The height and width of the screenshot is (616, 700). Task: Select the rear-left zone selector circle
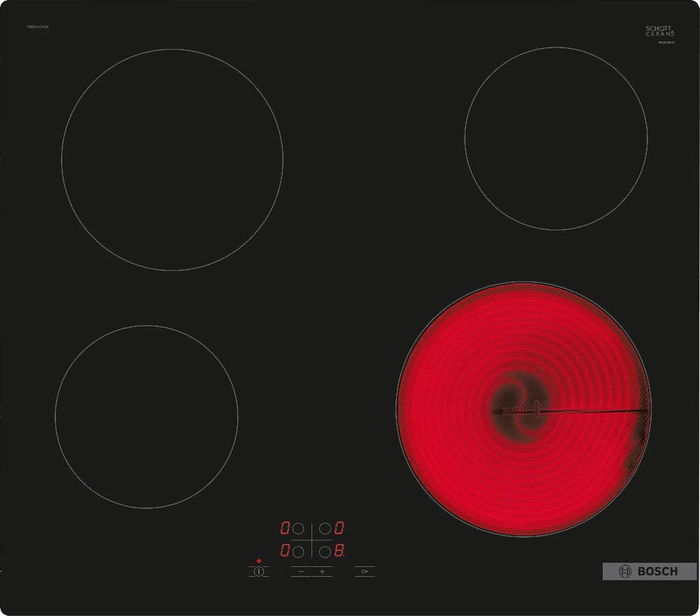(x=298, y=528)
